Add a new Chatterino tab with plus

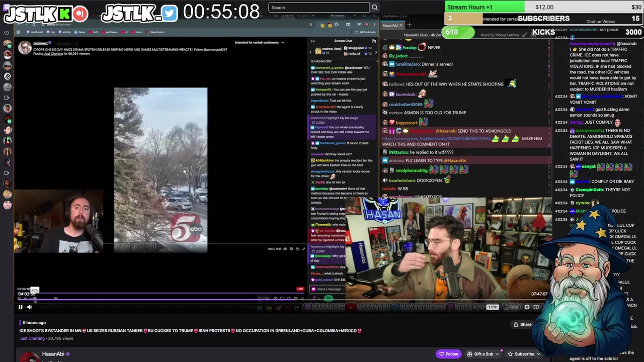point(409,25)
